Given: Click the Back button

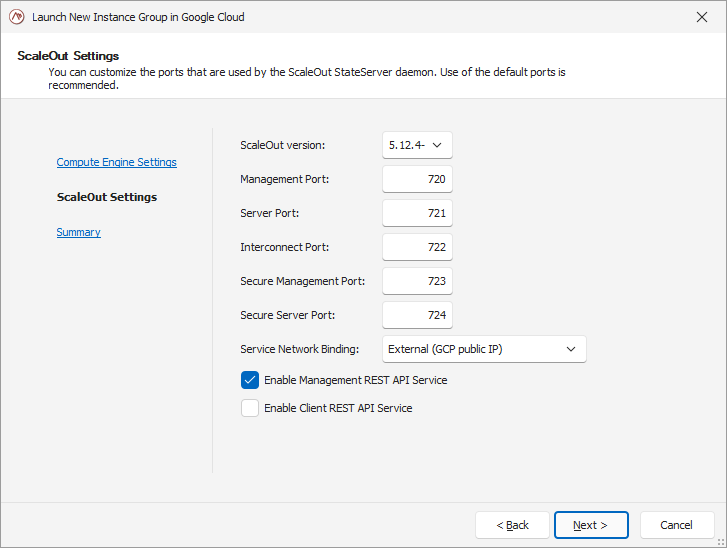Looking at the screenshot, I should [512, 525].
